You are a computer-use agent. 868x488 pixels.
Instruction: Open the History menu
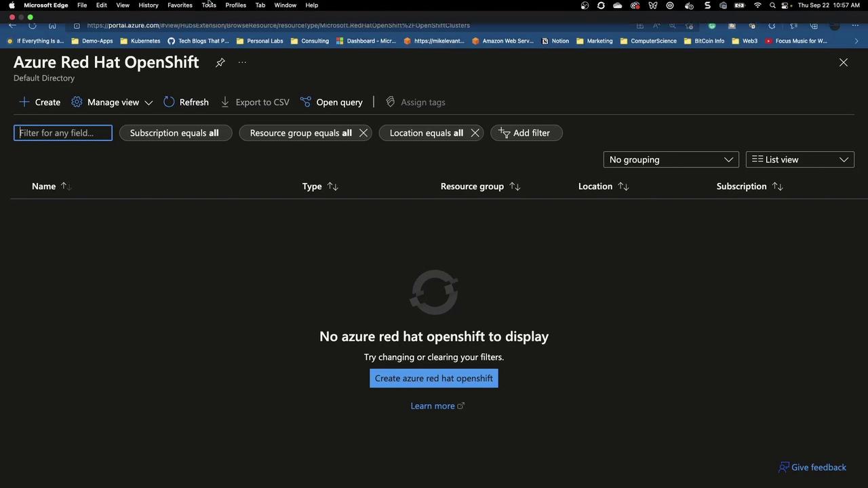(x=149, y=5)
